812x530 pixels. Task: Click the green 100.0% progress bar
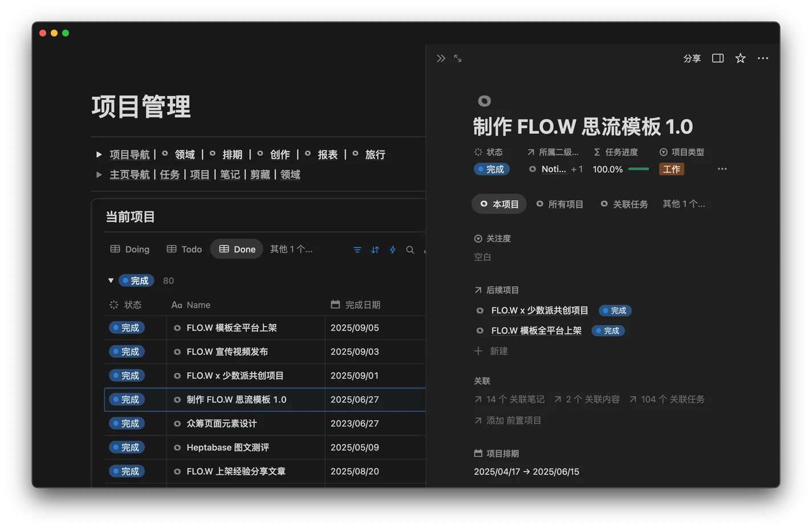click(639, 169)
